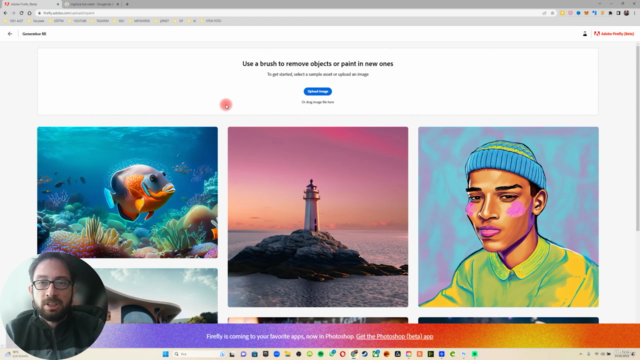This screenshot has width=640, height=360.
Task: Open the Chrome profile avatar
Action: click(x=626, y=13)
